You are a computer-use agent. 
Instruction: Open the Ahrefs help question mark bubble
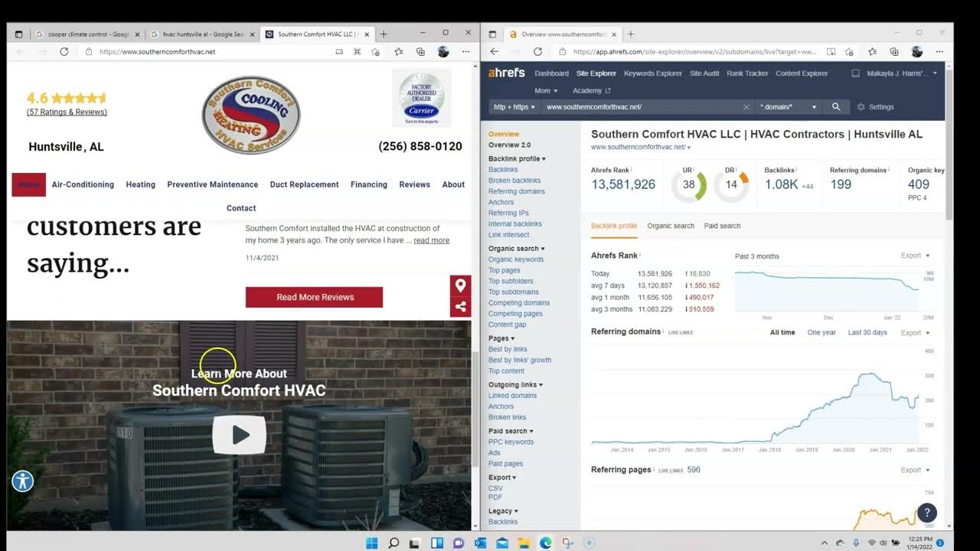pyautogui.click(x=927, y=513)
